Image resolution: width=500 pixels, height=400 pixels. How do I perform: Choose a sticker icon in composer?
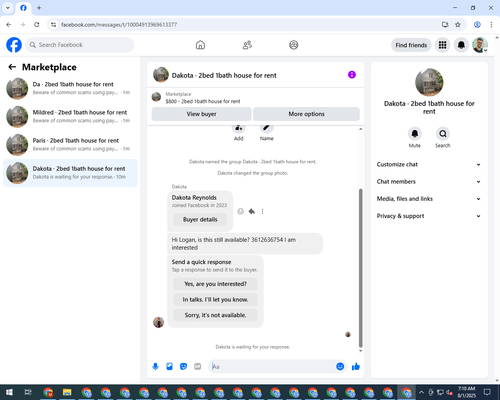click(183, 367)
